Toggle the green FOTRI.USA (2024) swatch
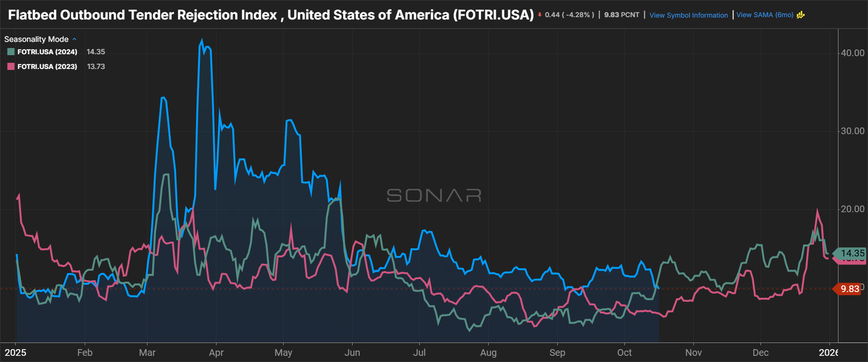The image size is (868, 362). click(11, 52)
